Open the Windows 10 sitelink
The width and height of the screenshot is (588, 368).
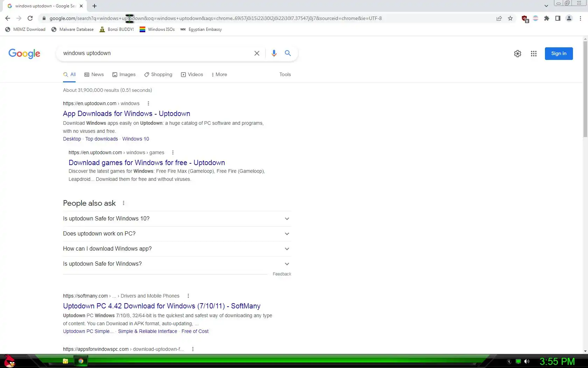pos(135,139)
